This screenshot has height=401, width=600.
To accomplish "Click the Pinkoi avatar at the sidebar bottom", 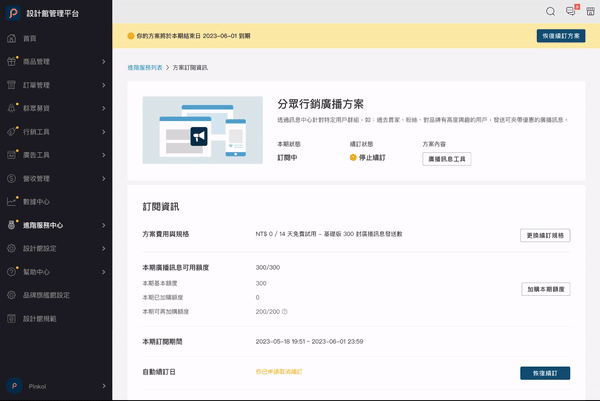I will point(14,386).
